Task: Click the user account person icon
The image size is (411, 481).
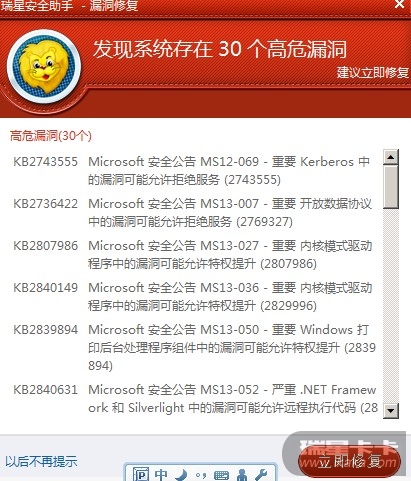Action: 242,474
